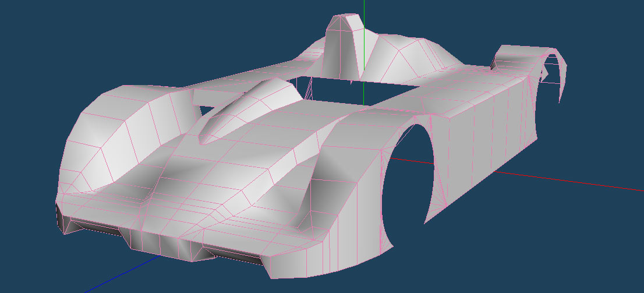Click the short green axis line at center
The width and height of the screenshot is (644, 293).
363,93
